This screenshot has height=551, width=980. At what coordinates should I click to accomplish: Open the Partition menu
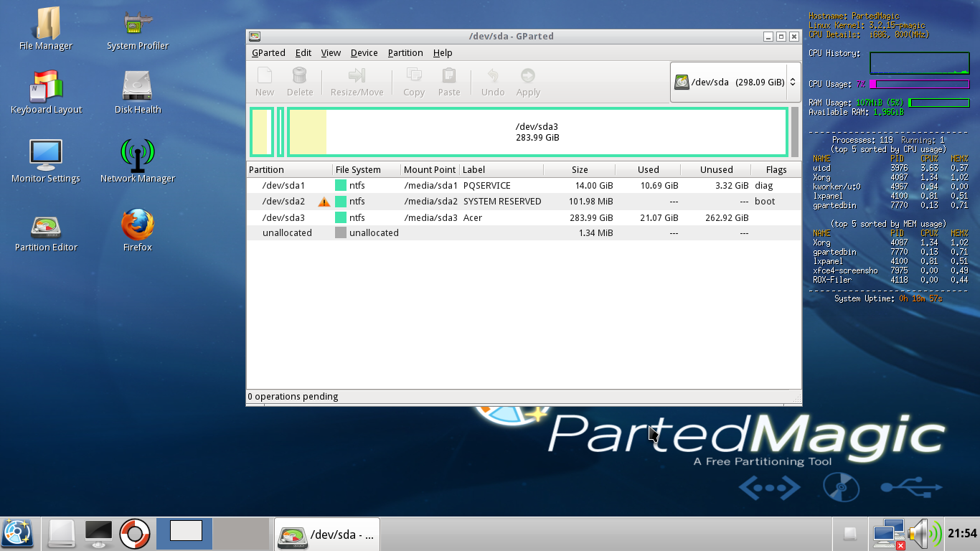[x=405, y=53]
